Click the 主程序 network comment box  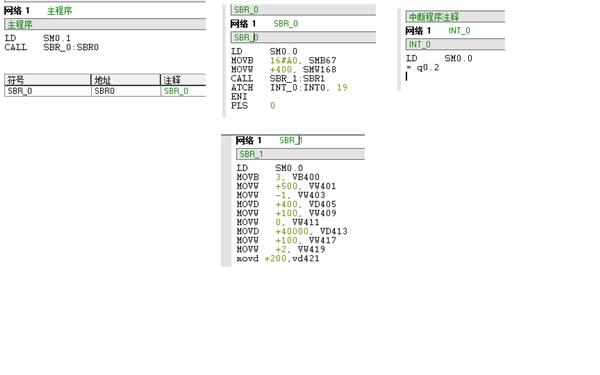[x=105, y=24]
